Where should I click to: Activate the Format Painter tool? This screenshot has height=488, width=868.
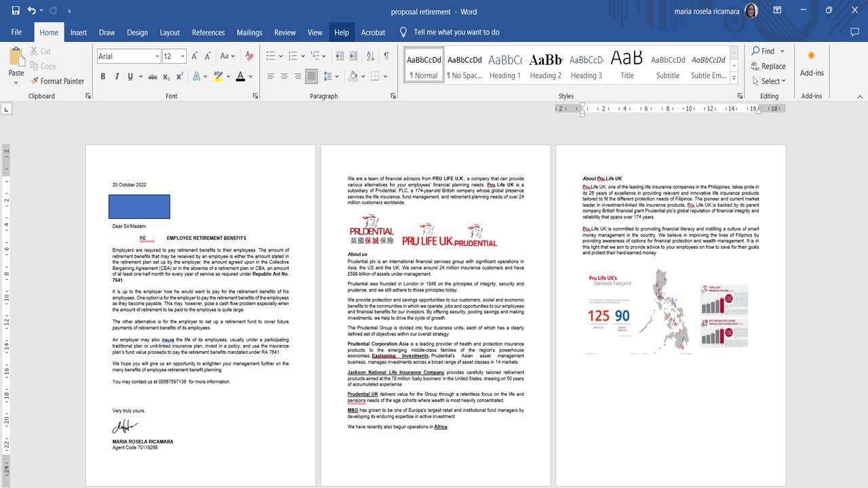point(57,81)
